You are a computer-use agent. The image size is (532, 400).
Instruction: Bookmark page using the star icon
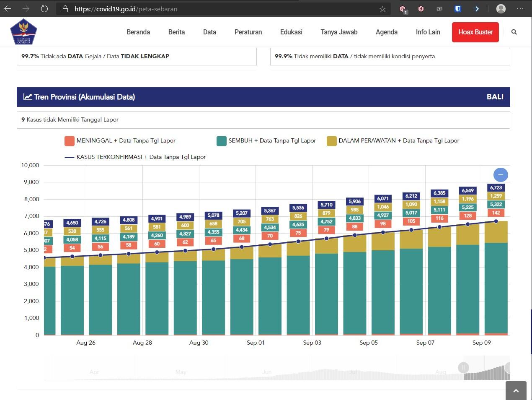382,9
